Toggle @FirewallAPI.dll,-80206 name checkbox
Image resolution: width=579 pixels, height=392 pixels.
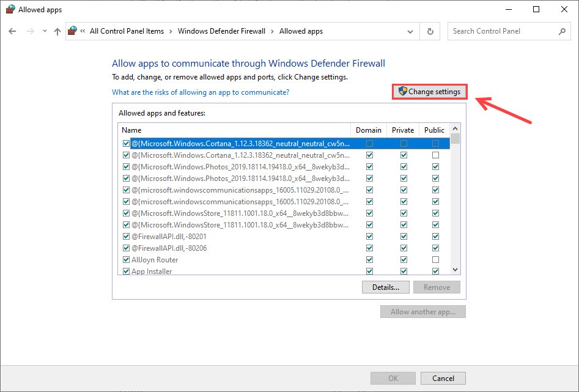pos(126,248)
